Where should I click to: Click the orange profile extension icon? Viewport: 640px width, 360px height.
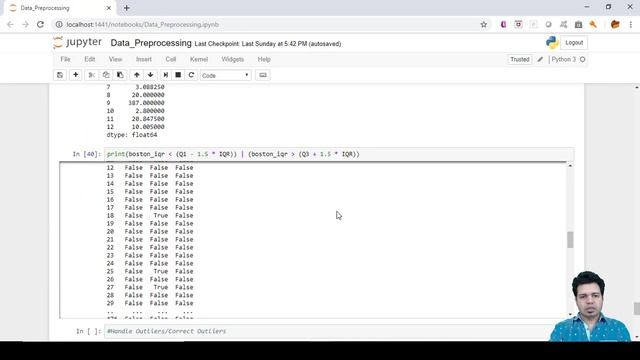tap(615, 24)
